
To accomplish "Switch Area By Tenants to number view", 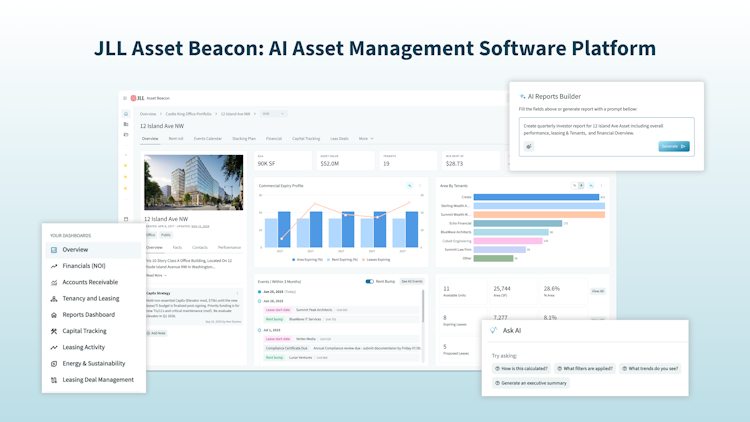I will [x=581, y=186].
